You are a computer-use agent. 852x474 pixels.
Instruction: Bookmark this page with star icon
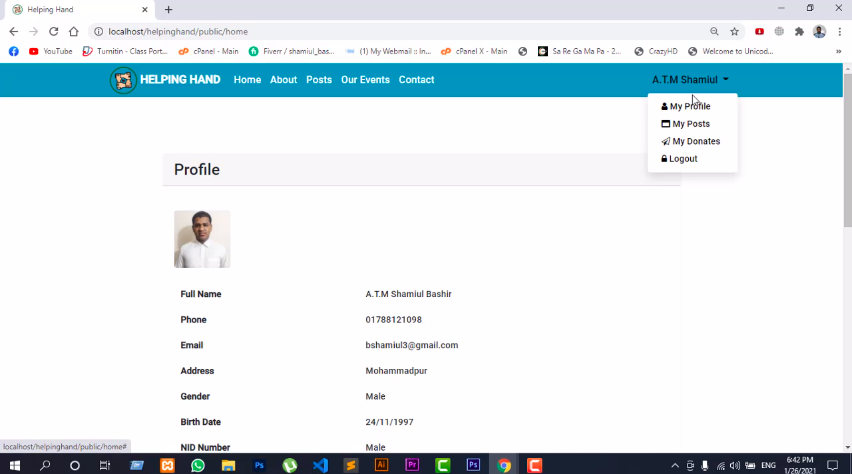pyautogui.click(x=735, y=32)
